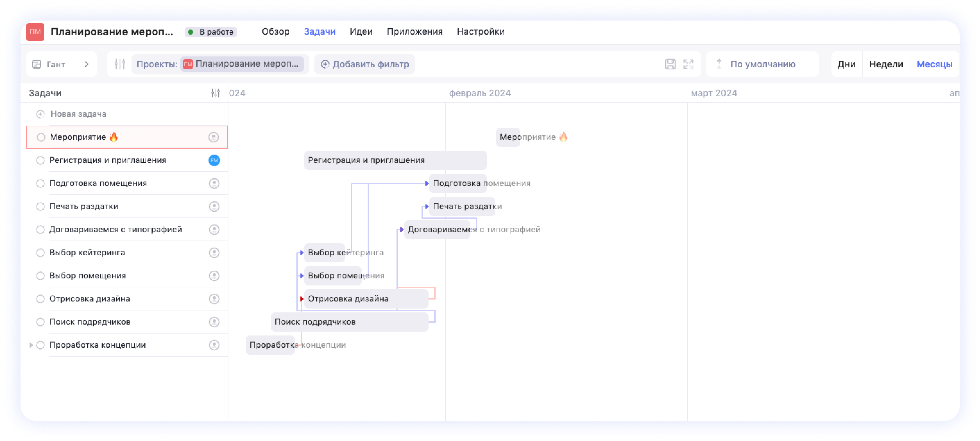980x441 pixels.
Task: Click the sort arrows icon near По умолчанию
Action: pyautogui.click(x=719, y=64)
